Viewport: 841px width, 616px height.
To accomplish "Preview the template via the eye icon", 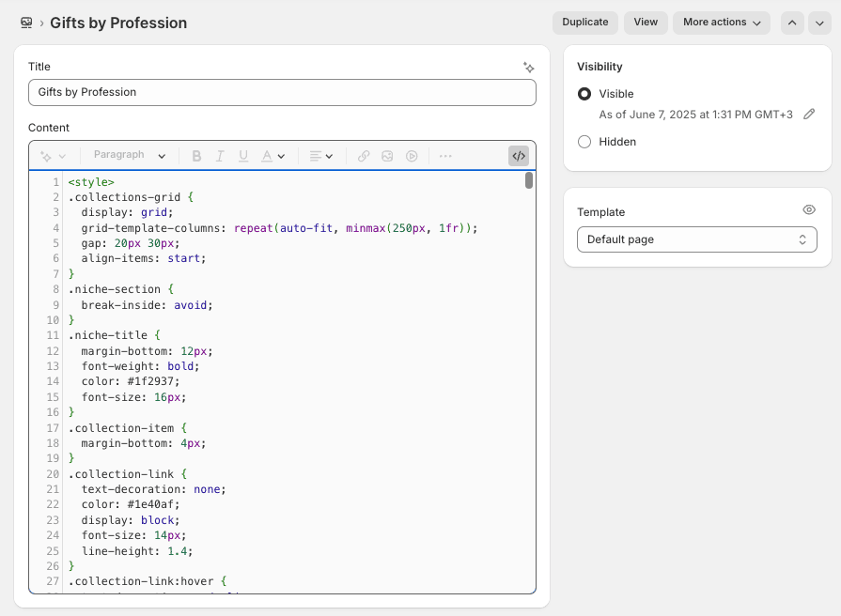I will click(x=809, y=209).
